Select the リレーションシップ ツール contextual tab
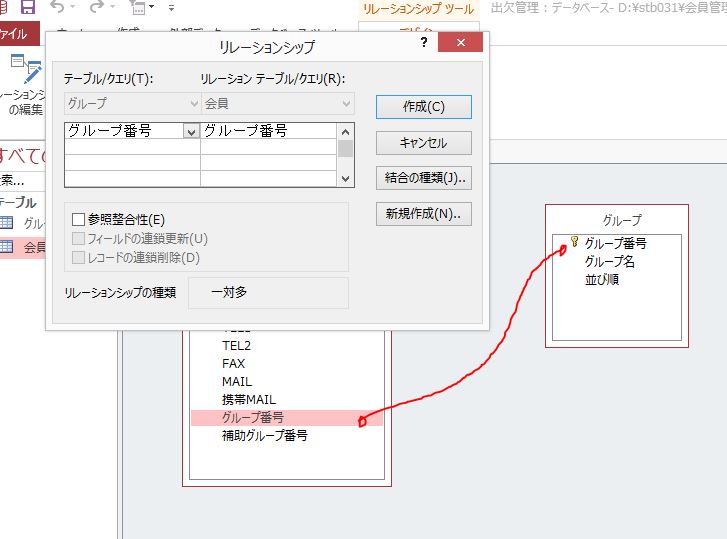The width and height of the screenshot is (727, 539). [418, 9]
